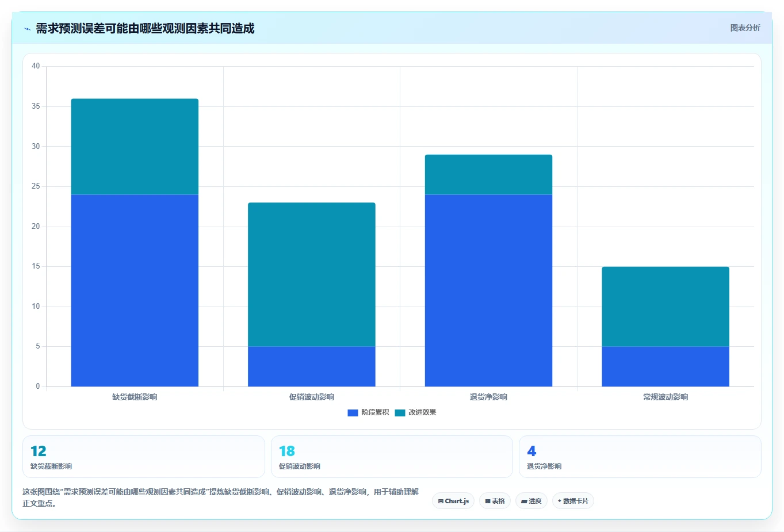
Task: Click the y-axis value 25
Action: [36, 186]
